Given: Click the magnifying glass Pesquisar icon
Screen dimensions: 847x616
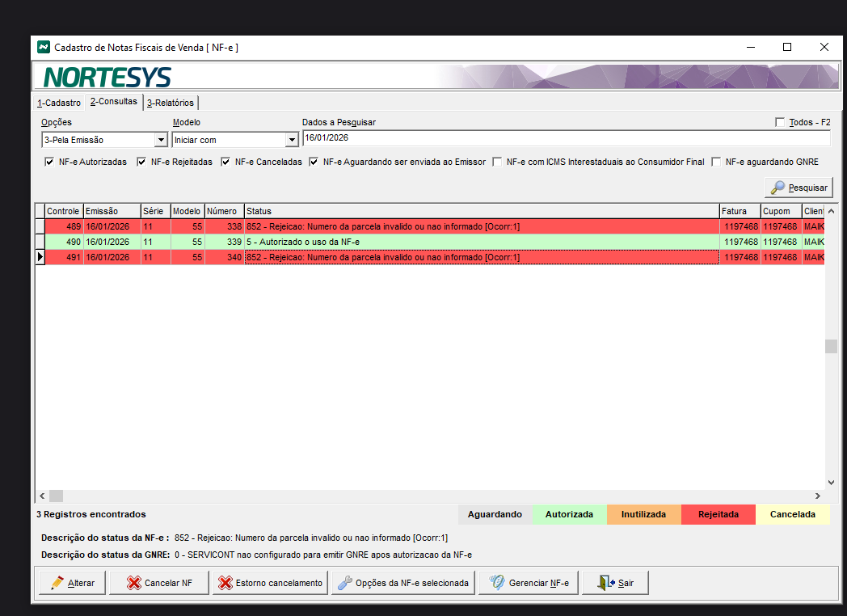Looking at the screenshot, I should [777, 188].
